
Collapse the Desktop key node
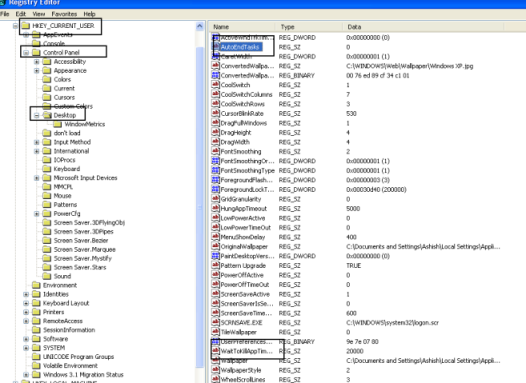pos(37,115)
